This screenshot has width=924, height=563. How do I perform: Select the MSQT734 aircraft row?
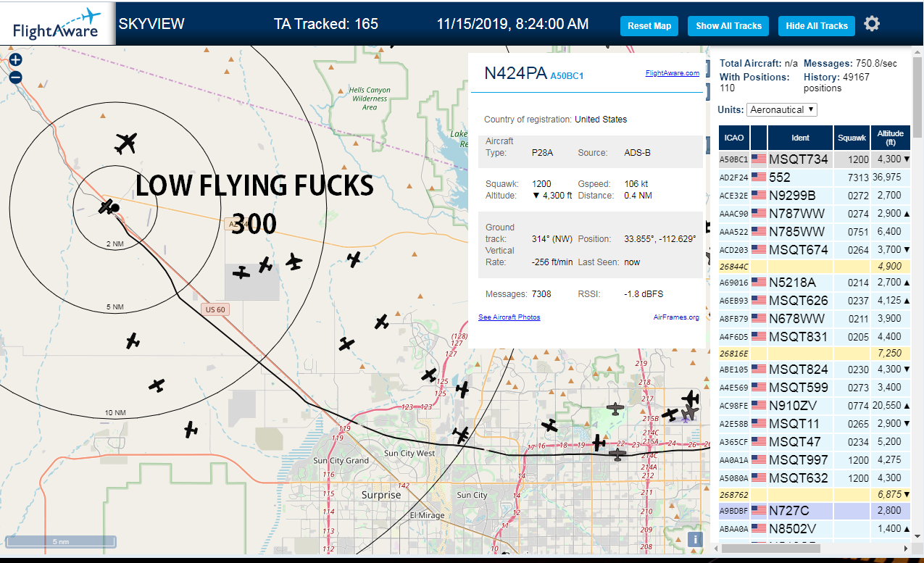tap(815, 159)
